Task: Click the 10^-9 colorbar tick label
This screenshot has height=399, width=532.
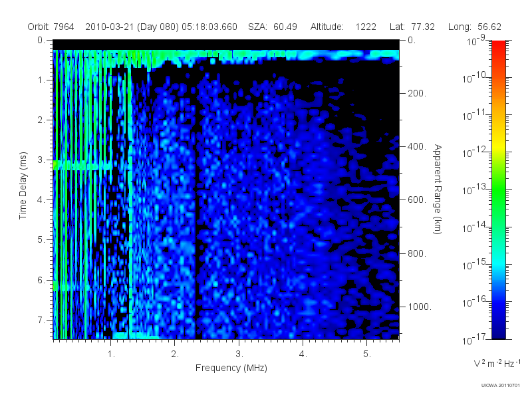Action: tap(476, 41)
